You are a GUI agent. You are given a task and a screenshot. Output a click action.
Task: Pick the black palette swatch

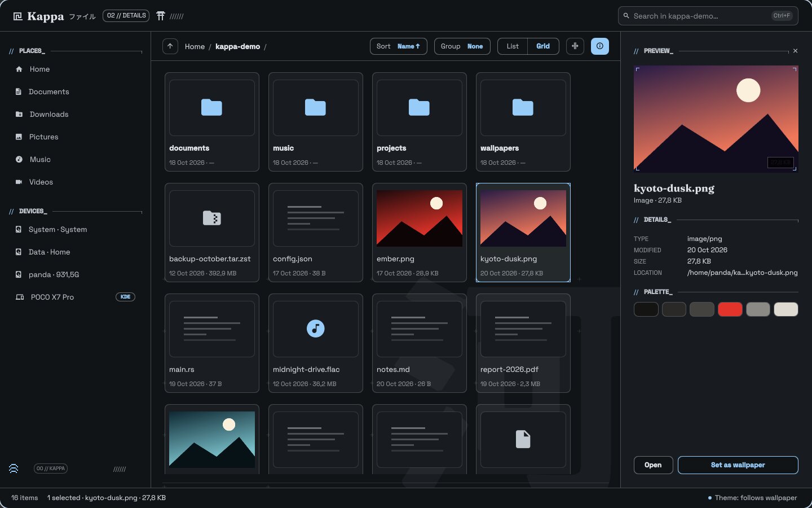[646, 309]
